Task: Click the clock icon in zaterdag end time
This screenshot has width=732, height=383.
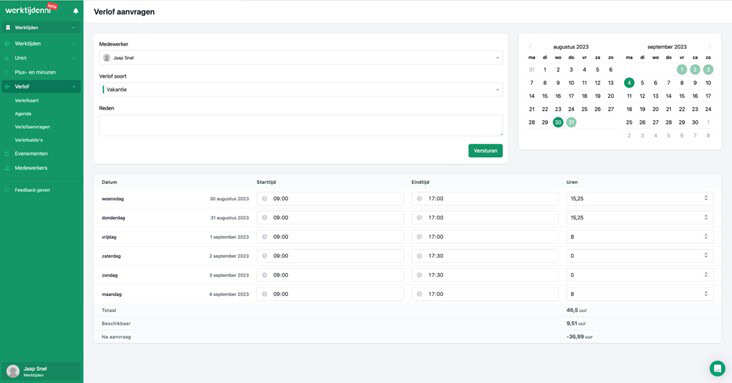Action: pyautogui.click(x=419, y=256)
